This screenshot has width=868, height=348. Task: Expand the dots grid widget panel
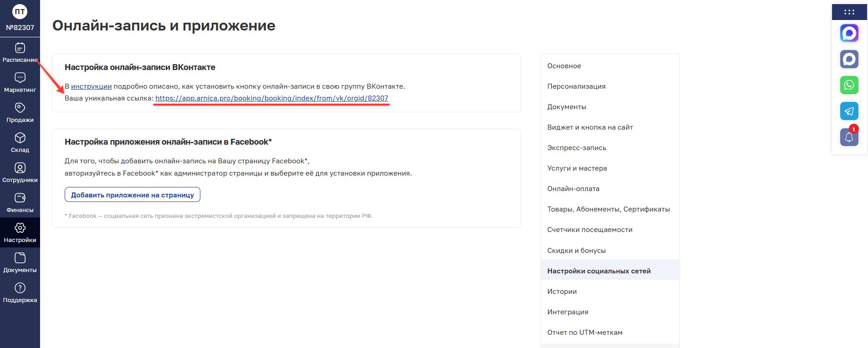pos(849,12)
